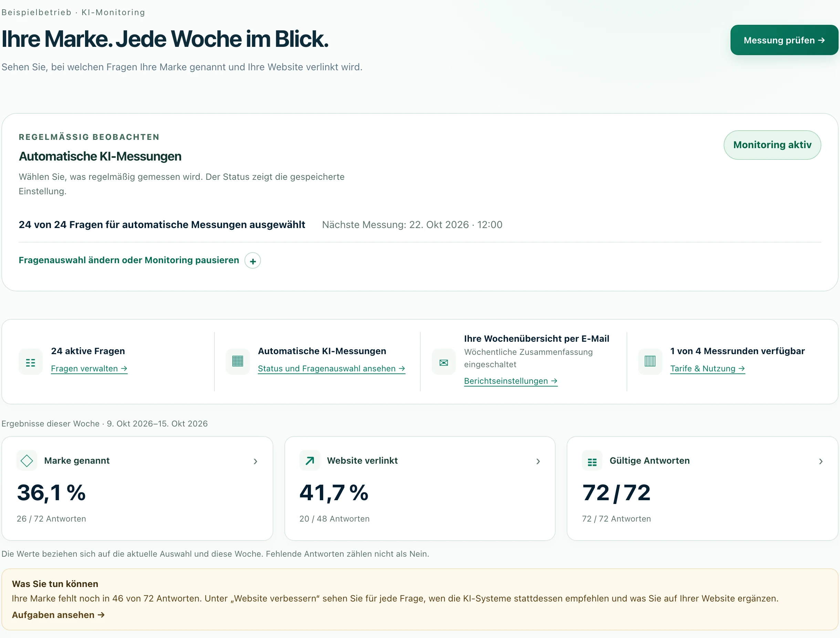Expand Gültige Antworten card via chevron
Screen dimensions: 840x638
[821, 461]
